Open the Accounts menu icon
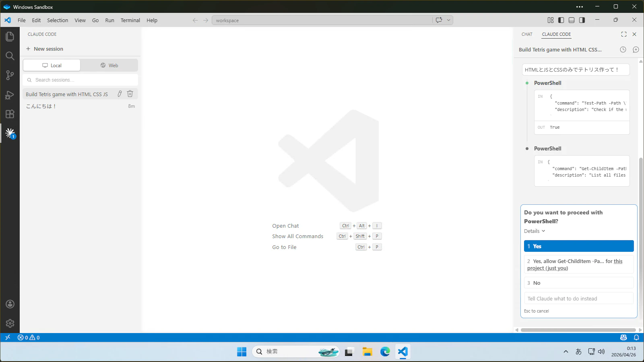 (x=10, y=304)
